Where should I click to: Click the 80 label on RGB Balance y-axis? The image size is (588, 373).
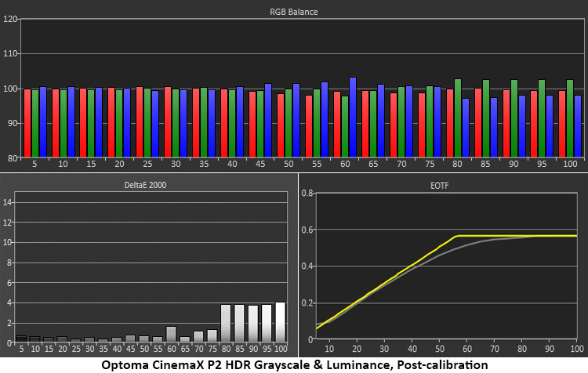(11, 158)
